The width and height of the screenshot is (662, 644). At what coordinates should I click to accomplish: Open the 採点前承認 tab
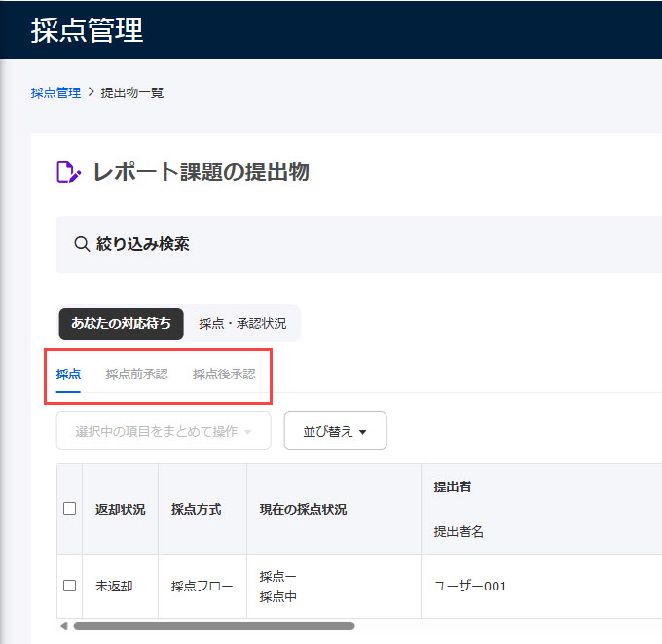tap(137, 375)
